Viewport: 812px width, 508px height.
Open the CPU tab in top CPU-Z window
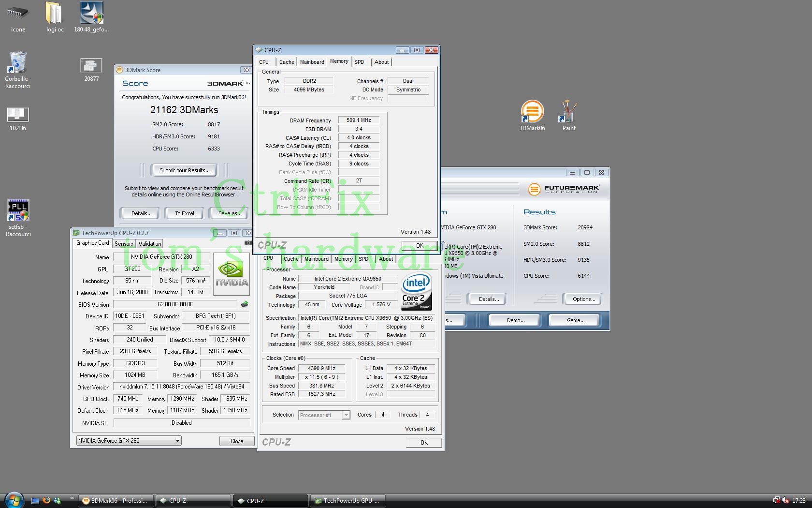[264, 62]
